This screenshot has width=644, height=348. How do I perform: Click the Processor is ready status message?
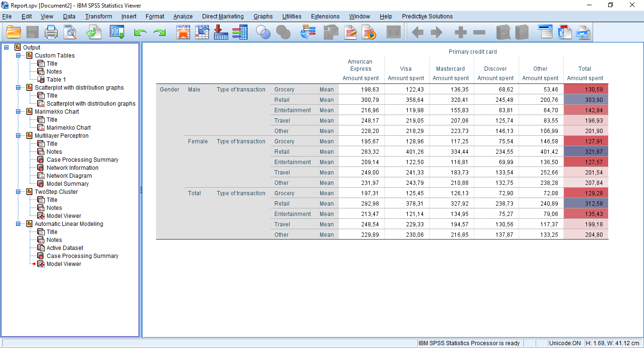pyautogui.click(x=469, y=343)
